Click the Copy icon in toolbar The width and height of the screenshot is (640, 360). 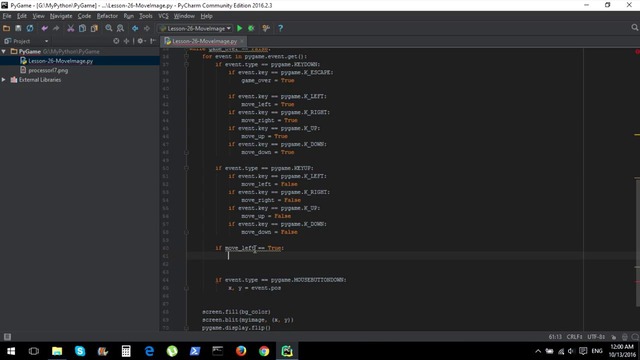coord(82,28)
